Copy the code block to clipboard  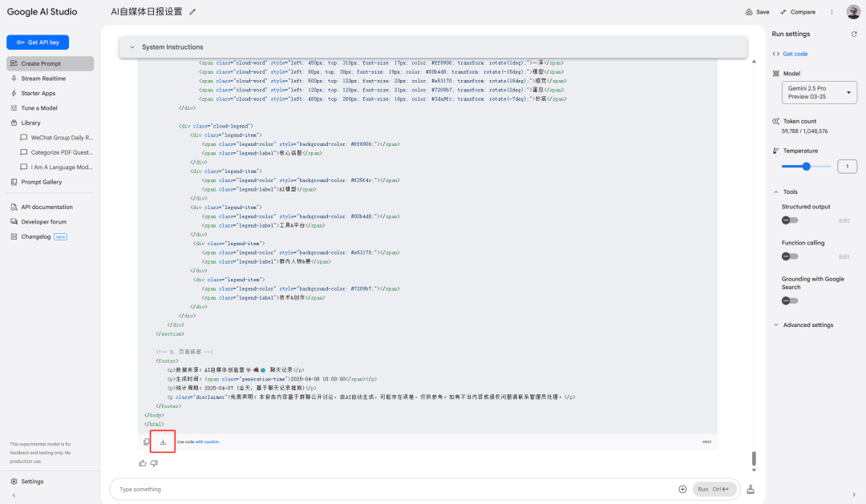click(x=146, y=442)
